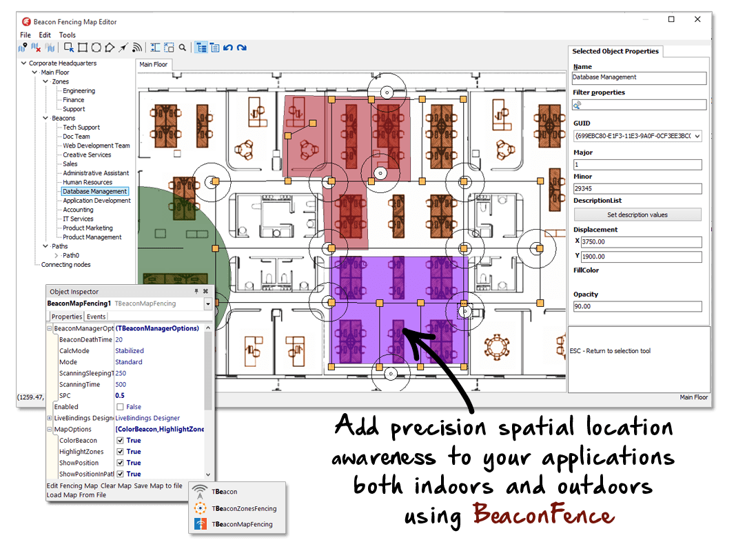756x560 pixels.
Task: Select the circle zone tool
Action: point(96,48)
